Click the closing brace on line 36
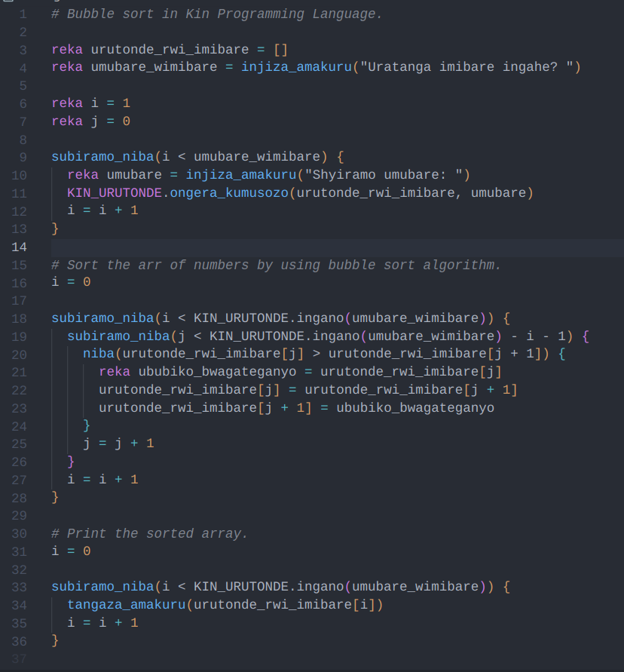Image resolution: width=624 pixels, height=672 pixels. tap(55, 641)
